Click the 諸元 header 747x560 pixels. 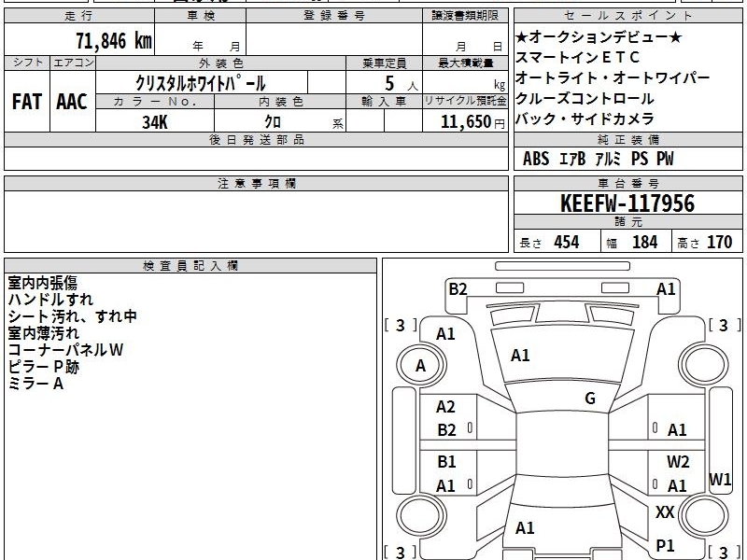[627, 222]
